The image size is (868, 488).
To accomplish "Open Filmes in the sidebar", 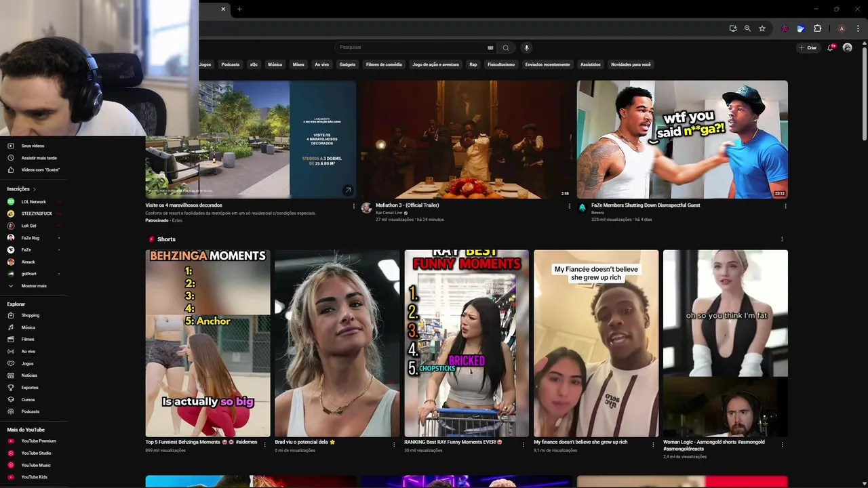I will (x=28, y=339).
